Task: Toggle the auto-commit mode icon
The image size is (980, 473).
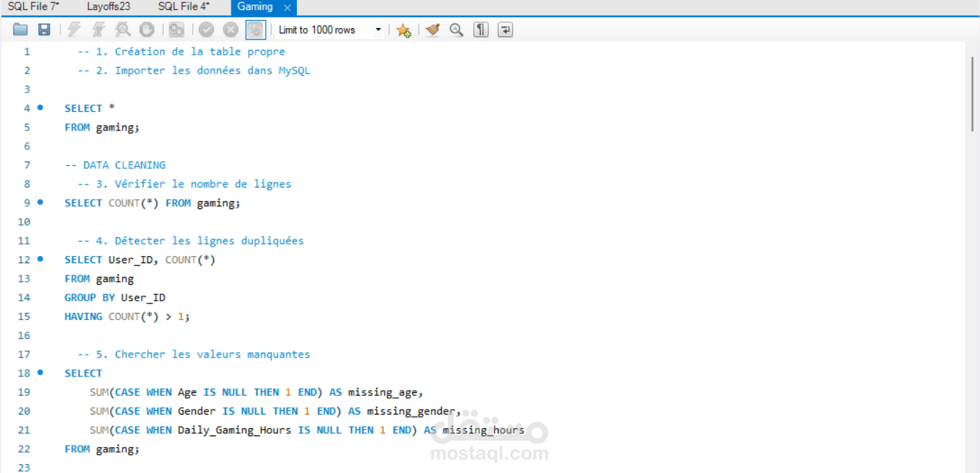Action: pyautogui.click(x=255, y=30)
